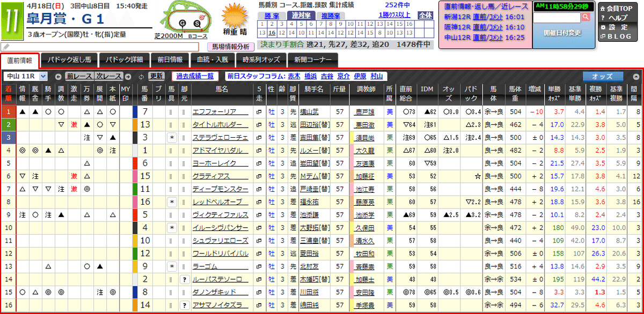This screenshot has height=314, width=644.
Task: Click the オッズ button
Action: coord(603,76)
